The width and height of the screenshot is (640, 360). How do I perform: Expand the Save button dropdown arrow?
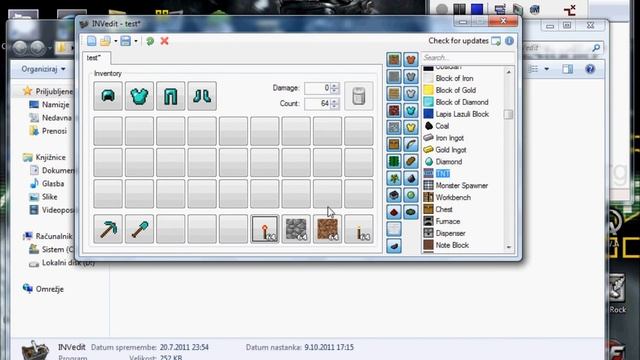[x=136, y=41]
